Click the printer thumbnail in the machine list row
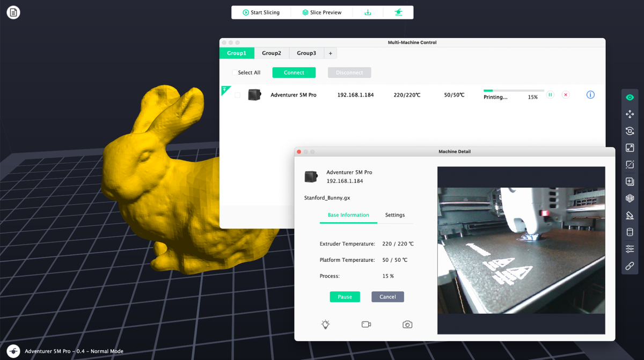This screenshot has height=360, width=644. 254,95
